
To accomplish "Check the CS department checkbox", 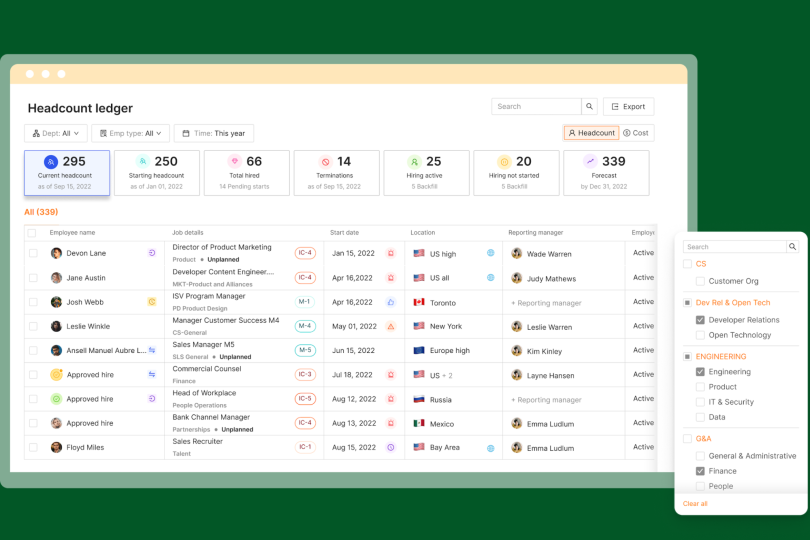I will click(687, 264).
